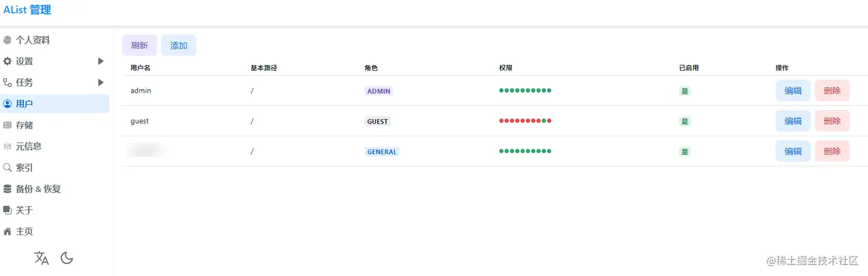Click the icon beside 关于
This screenshot has width=868, height=276.
pos(7,210)
